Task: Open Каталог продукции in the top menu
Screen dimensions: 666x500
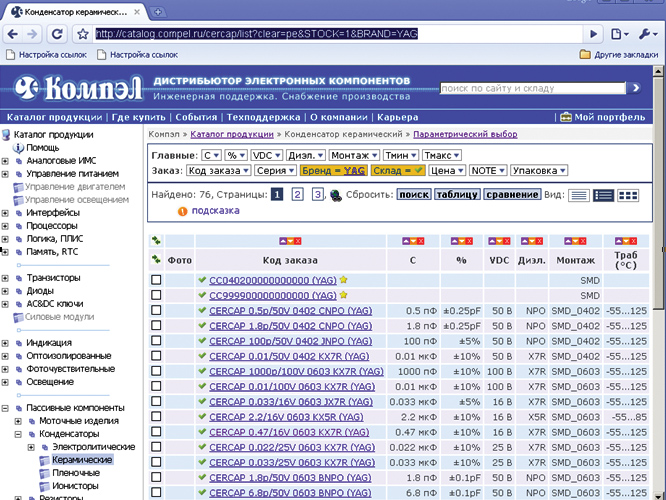Action: (54, 117)
